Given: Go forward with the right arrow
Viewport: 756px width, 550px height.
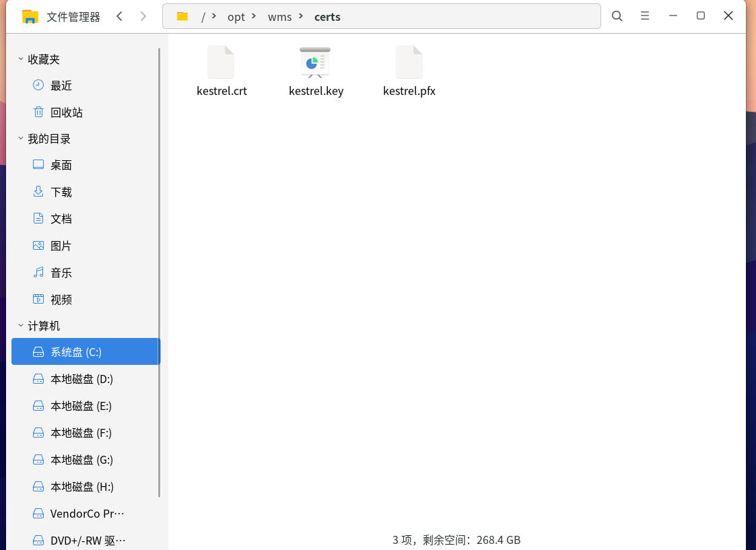Looking at the screenshot, I should (x=143, y=16).
